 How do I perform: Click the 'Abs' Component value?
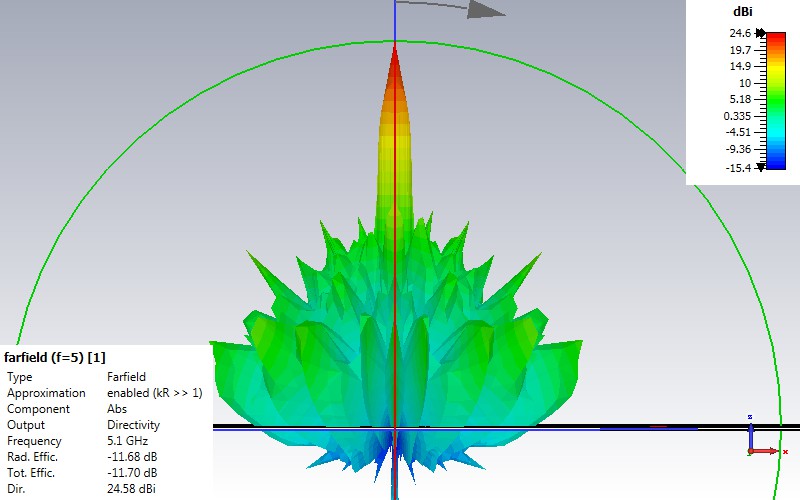click(117, 409)
